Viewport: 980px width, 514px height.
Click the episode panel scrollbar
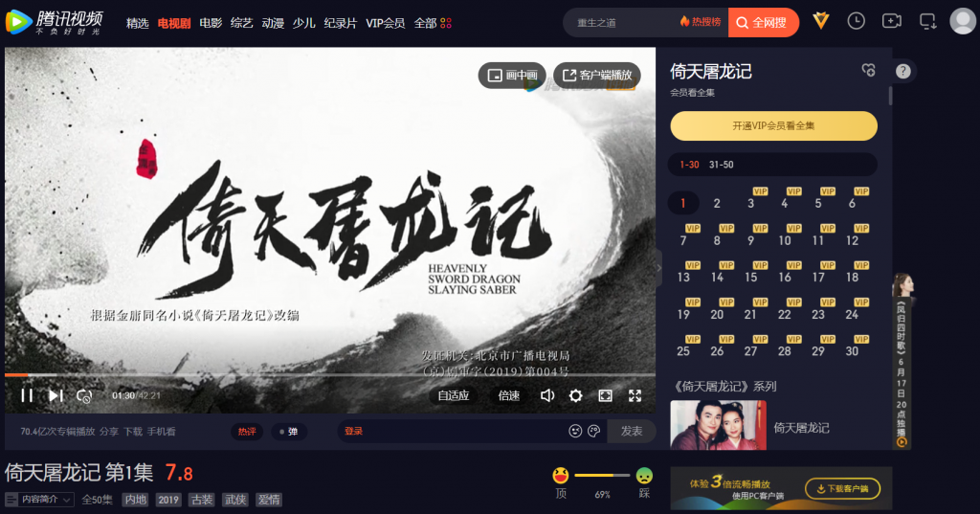click(890, 96)
